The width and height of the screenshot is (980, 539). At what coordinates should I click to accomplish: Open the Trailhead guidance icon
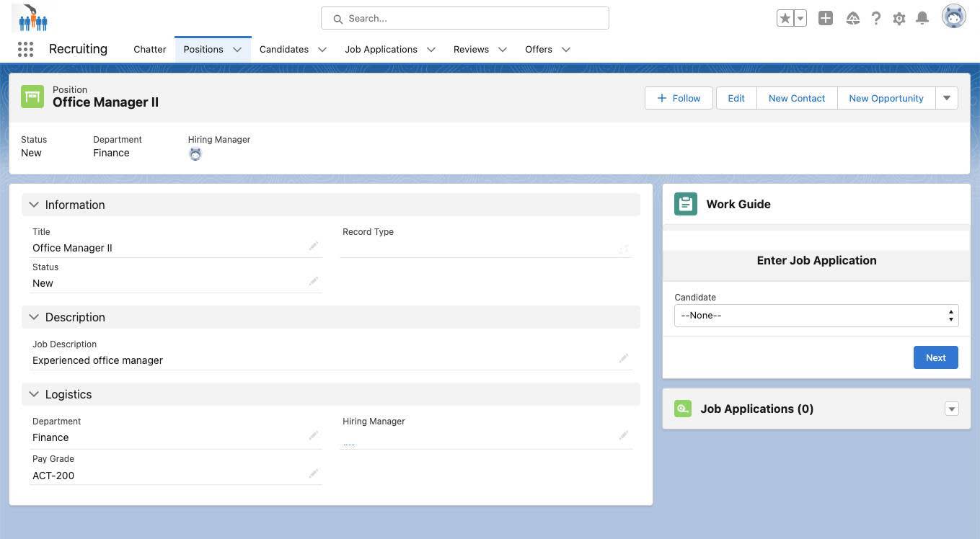click(852, 19)
